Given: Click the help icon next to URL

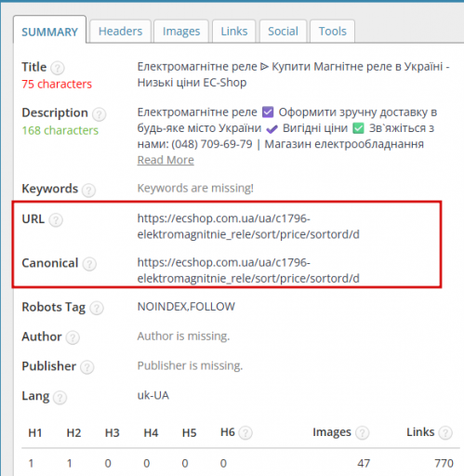Looking at the screenshot, I should 56,220.
